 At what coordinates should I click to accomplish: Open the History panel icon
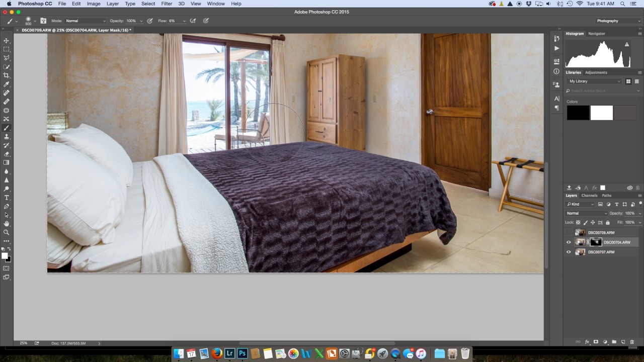pos(556,38)
